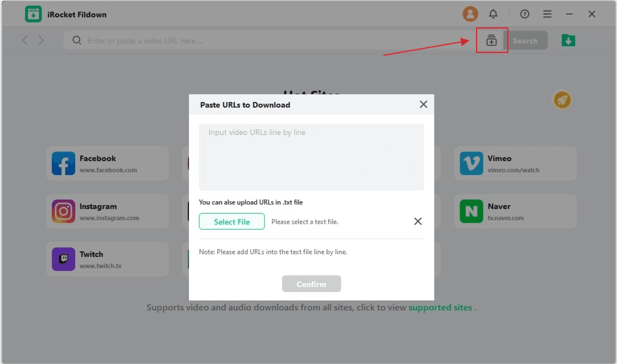The image size is (617, 364).
Task: Click the Select File button
Action: 232,221
